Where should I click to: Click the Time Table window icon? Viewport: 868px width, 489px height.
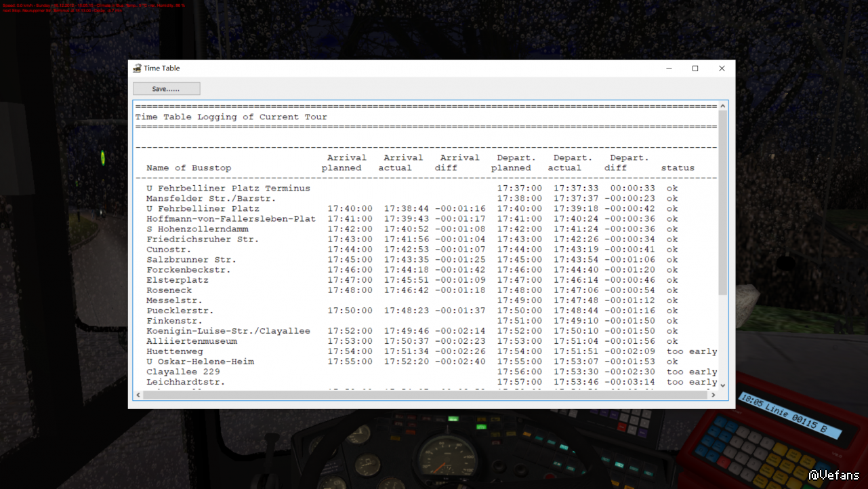click(137, 69)
